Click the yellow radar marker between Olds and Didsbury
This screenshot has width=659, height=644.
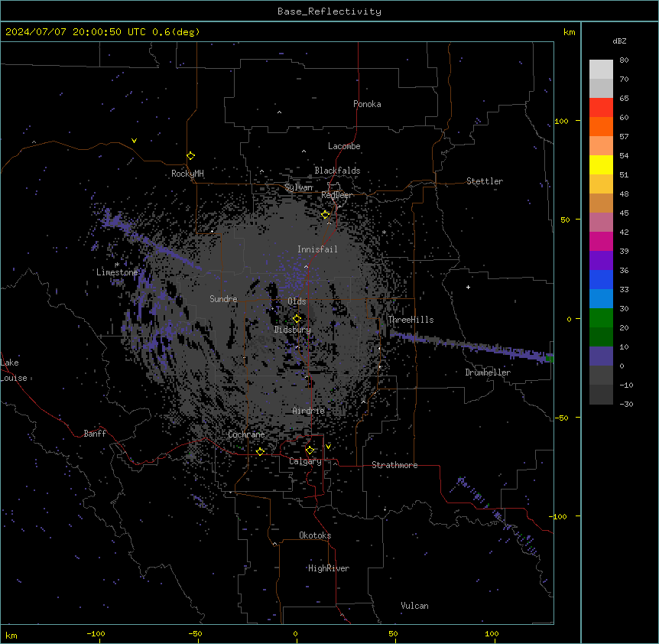(x=297, y=319)
